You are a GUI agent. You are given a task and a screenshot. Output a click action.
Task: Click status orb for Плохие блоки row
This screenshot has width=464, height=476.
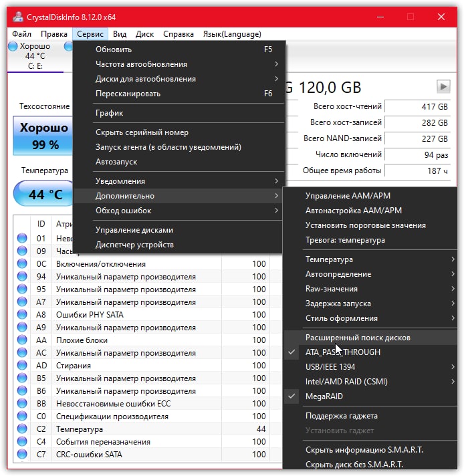tap(22, 340)
